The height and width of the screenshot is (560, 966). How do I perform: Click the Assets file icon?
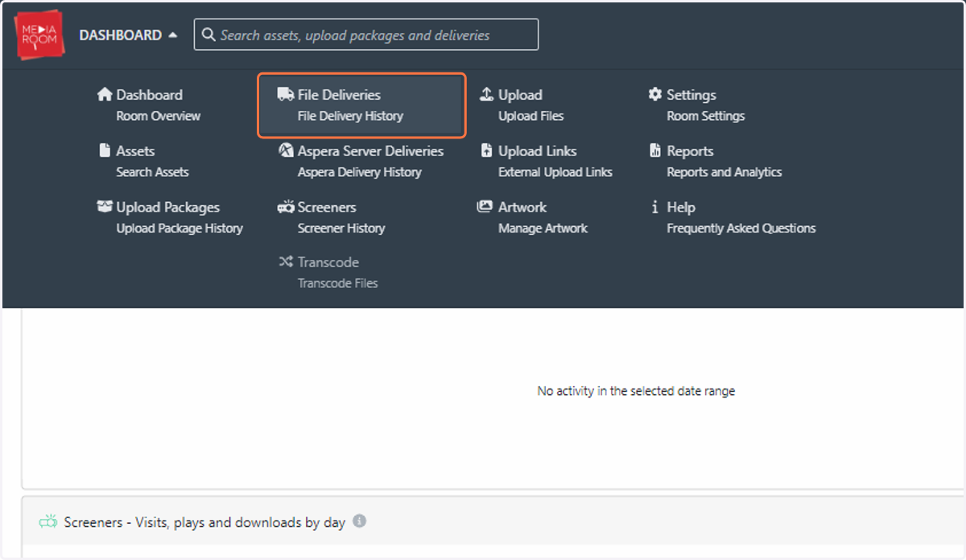click(x=105, y=150)
